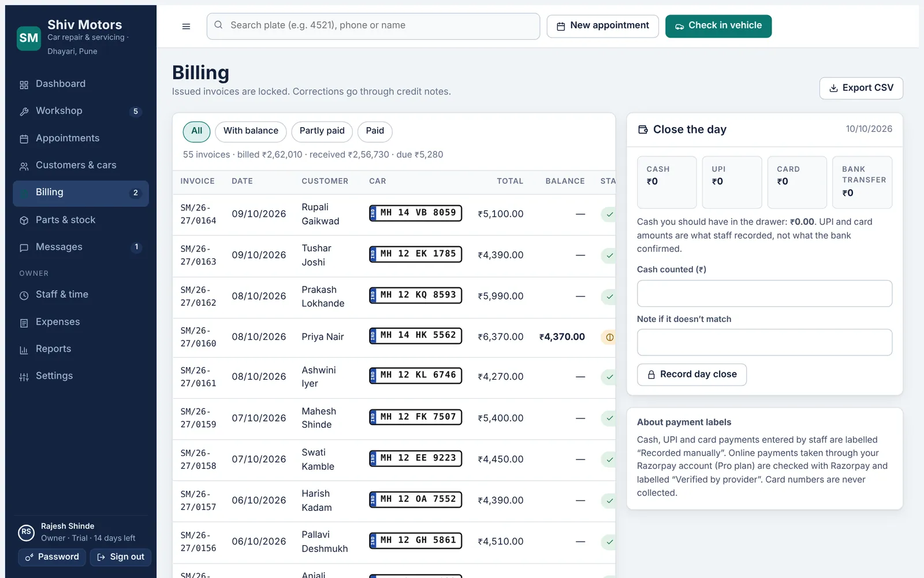Click plate MH 14 VB 8059
Viewport: 924px width, 578px height.
click(x=415, y=213)
